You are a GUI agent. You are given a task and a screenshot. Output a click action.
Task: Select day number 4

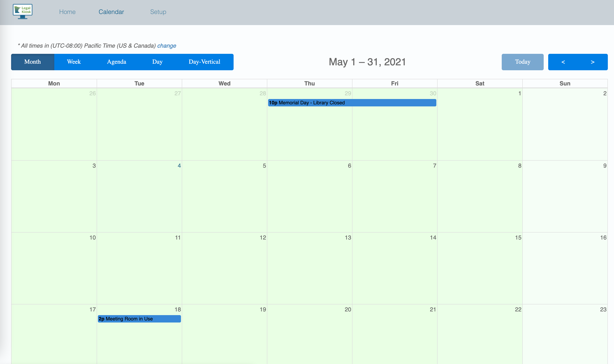pos(179,166)
